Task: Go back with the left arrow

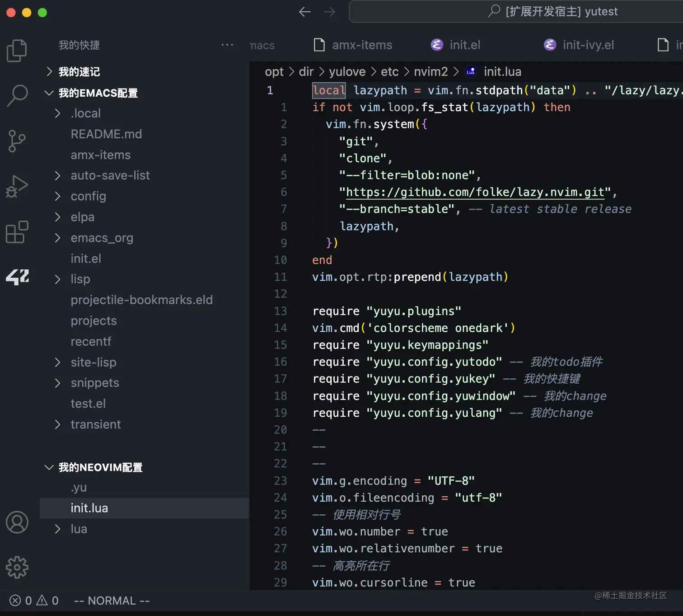Action: click(305, 12)
